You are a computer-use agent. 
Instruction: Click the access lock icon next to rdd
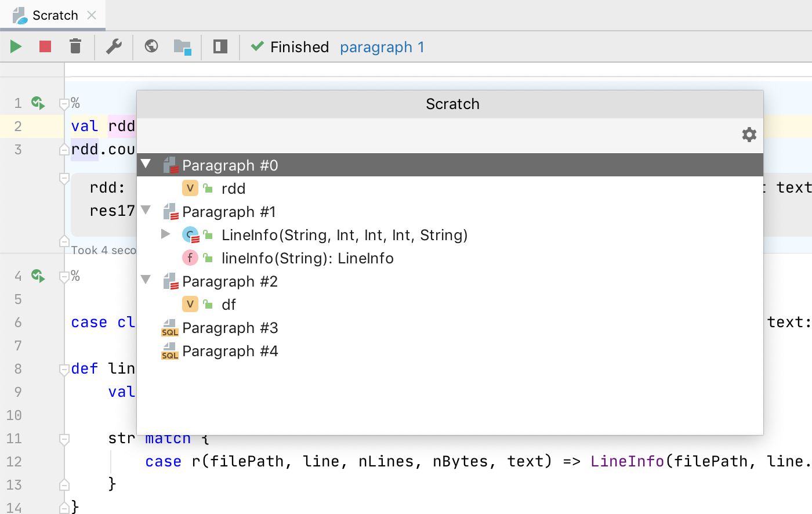(x=208, y=187)
